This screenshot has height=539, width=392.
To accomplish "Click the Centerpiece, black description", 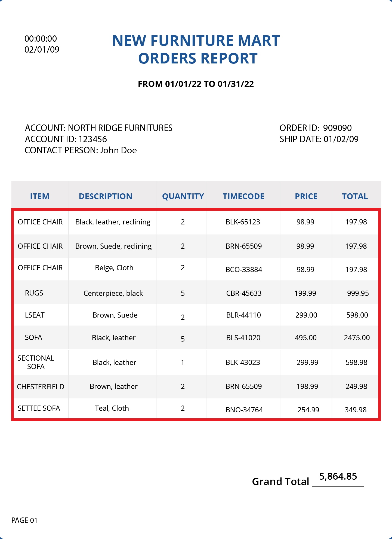I will [113, 293].
